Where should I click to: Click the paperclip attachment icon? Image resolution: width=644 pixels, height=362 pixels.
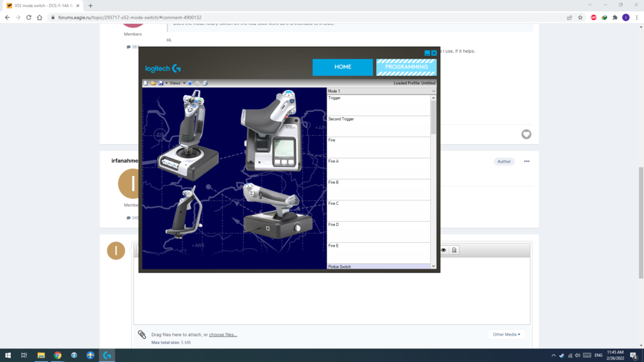[x=142, y=334]
